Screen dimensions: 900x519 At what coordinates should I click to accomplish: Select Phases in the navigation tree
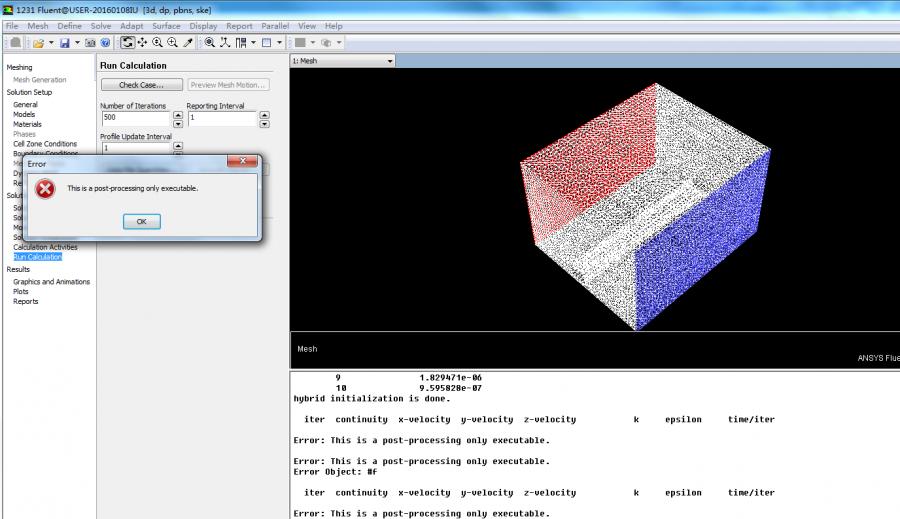24,134
